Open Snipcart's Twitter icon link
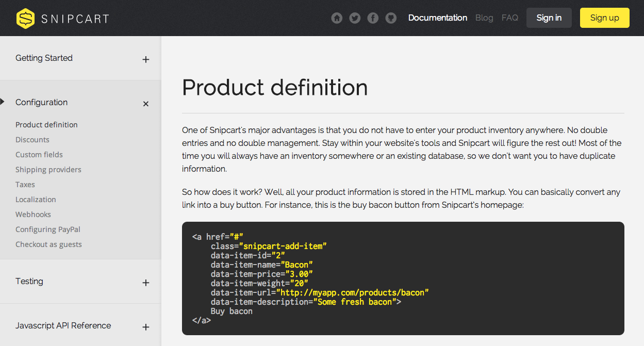 click(x=355, y=18)
